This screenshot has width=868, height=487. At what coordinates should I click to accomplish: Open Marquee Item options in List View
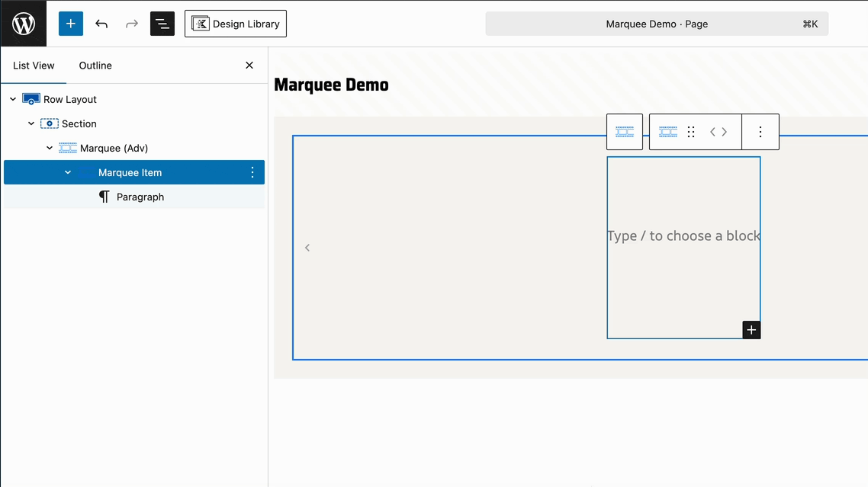[252, 172]
